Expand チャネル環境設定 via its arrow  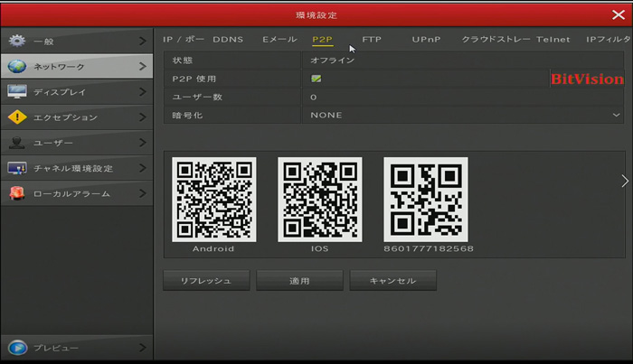click(x=143, y=168)
